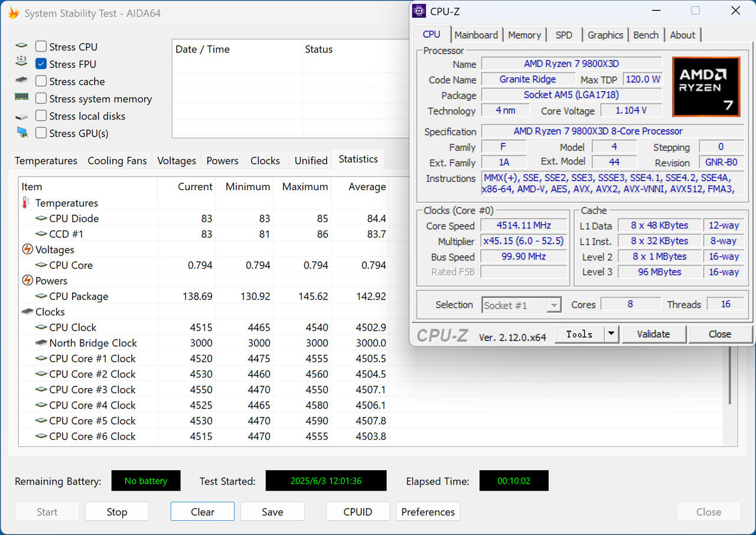Viewport: 756px width, 535px height.
Task: Click the Stress cache icon
Action: 21,81
